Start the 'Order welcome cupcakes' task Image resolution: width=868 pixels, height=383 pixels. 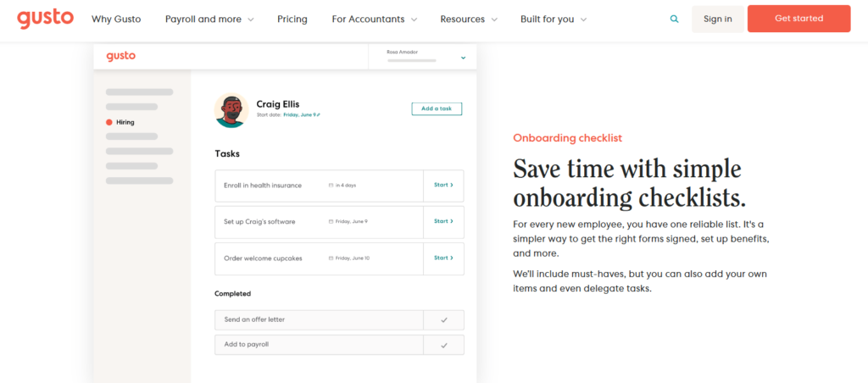(x=443, y=258)
